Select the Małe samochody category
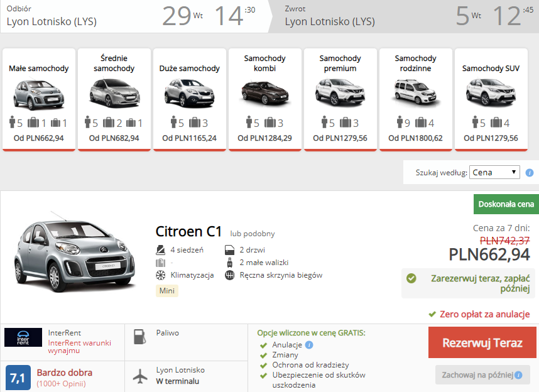Screen dimensions: 539x392 coord(39,99)
